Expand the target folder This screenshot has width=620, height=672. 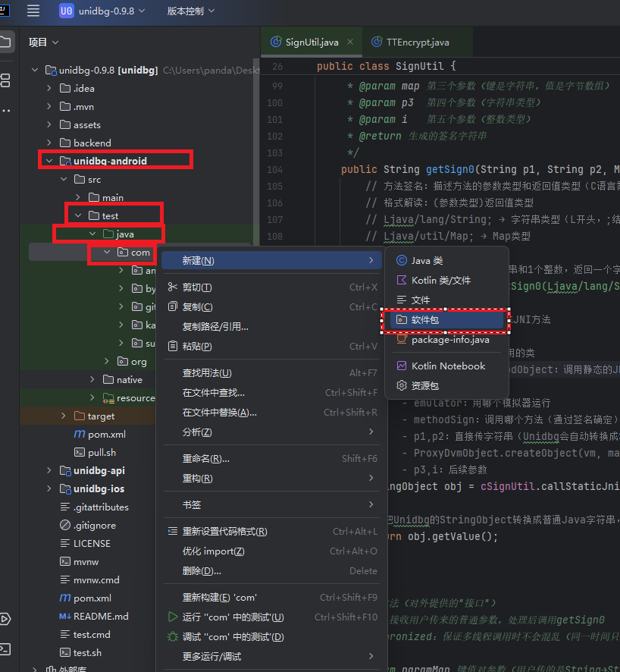(64, 416)
